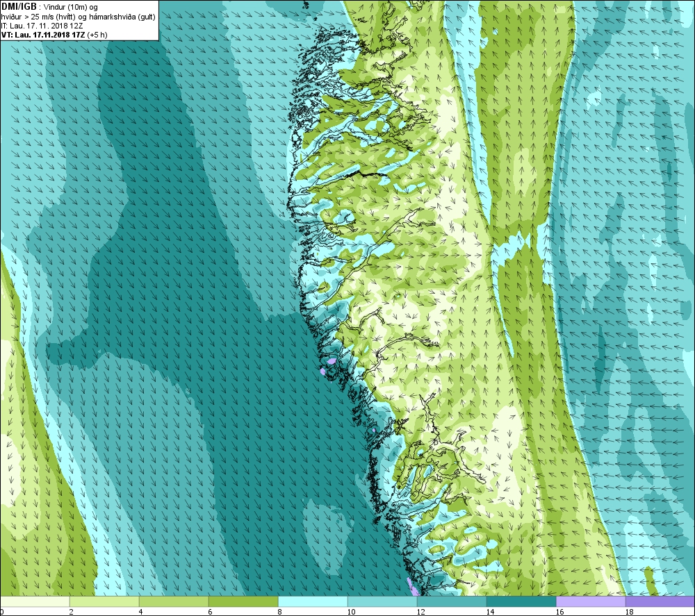Click the scale label '10'

(351, 612)
